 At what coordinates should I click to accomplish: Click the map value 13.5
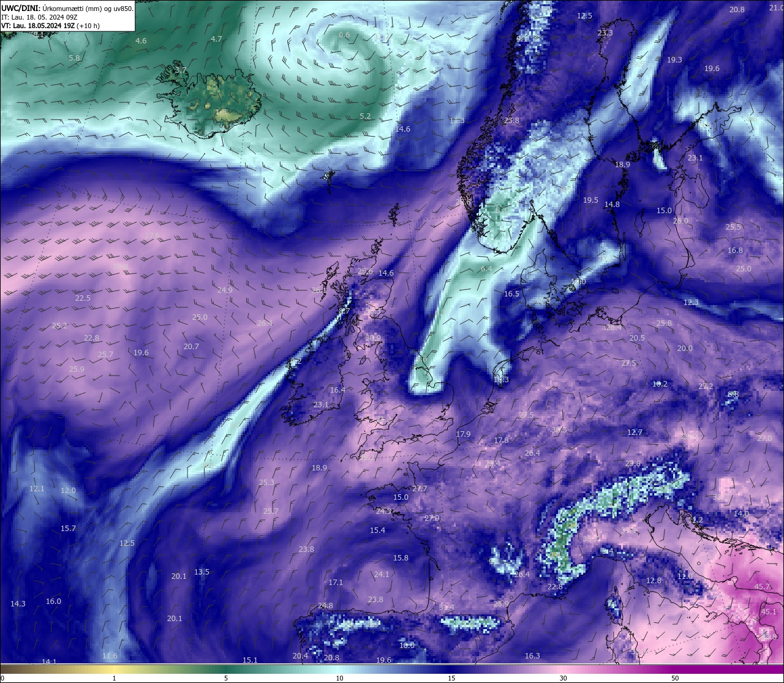coord(202,572)
